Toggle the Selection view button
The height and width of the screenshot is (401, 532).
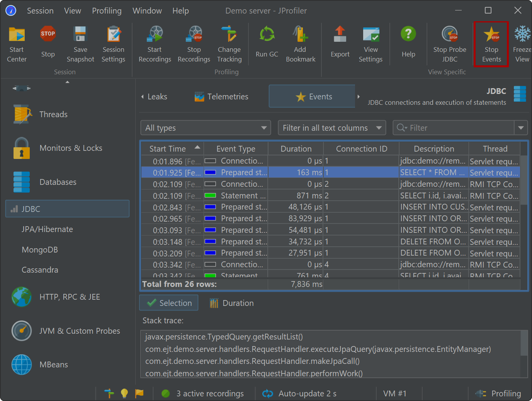point(169,303)
